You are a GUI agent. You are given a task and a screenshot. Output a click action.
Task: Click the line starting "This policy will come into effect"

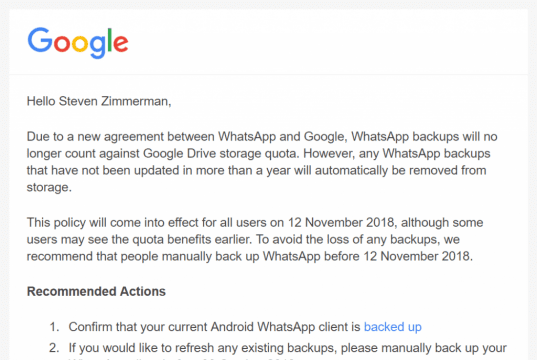pyautogui.click(x=255, y=223)
